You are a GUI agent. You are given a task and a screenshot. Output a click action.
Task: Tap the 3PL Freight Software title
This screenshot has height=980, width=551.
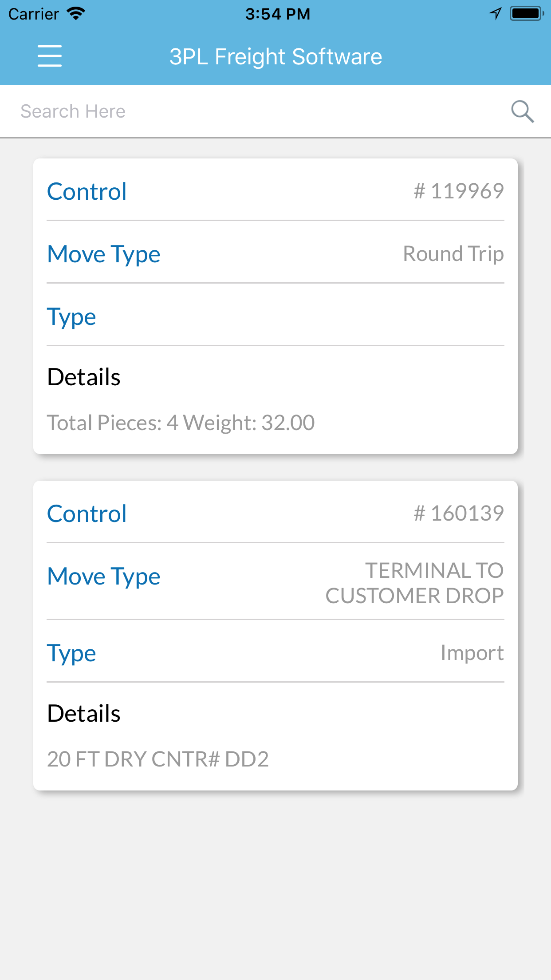[x=275, y=57]
